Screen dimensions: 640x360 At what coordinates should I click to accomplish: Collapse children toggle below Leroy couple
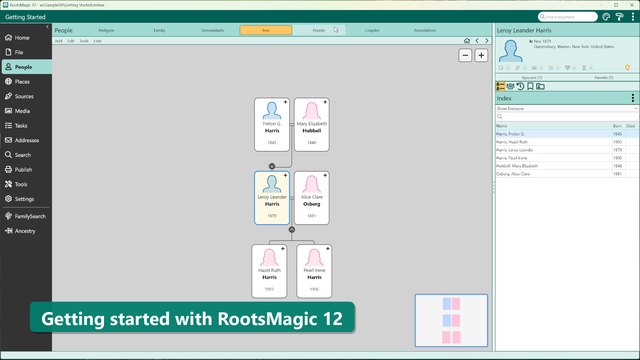[x=292, y=230]
